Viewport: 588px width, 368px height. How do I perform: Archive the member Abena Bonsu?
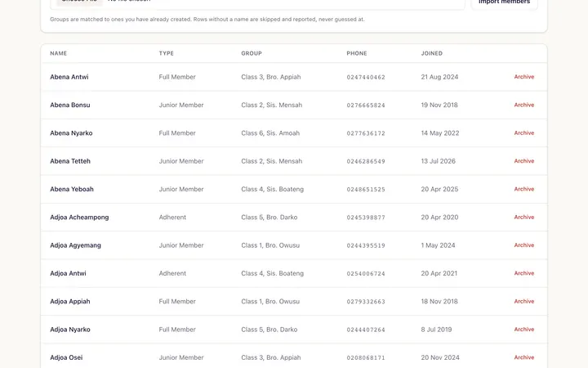click(523, 105)
